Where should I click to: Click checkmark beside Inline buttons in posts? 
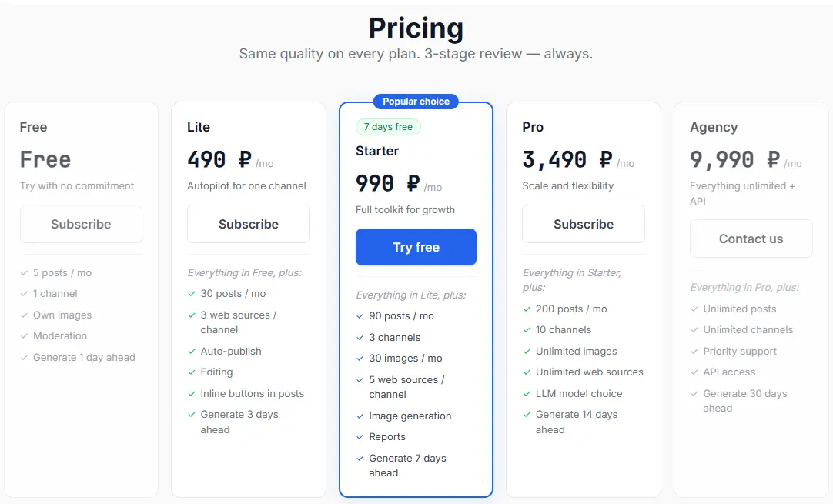[x=192, y=394]
